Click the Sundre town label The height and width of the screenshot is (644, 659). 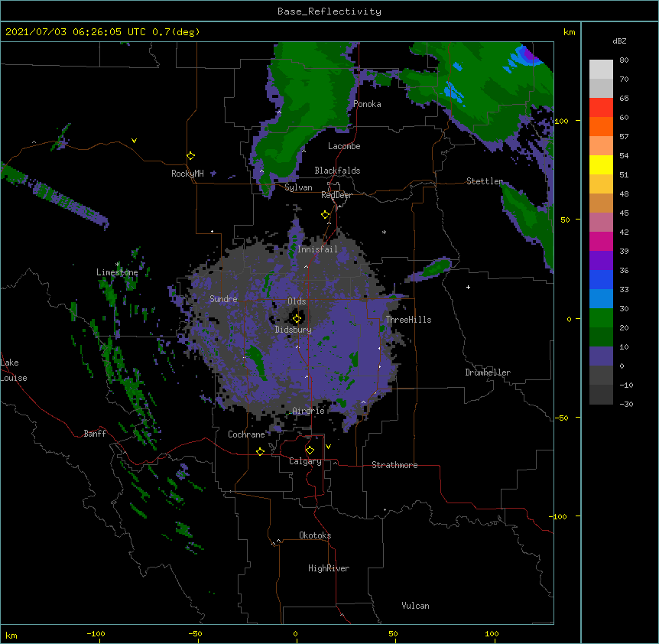[223, 299]
